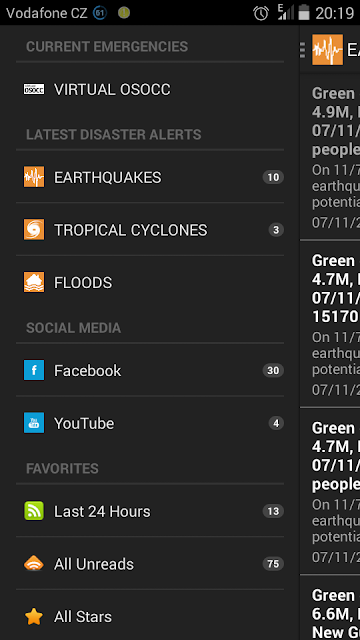Tap the Facebook count badge 30
The image size is (360, 640).
(273, 371)
